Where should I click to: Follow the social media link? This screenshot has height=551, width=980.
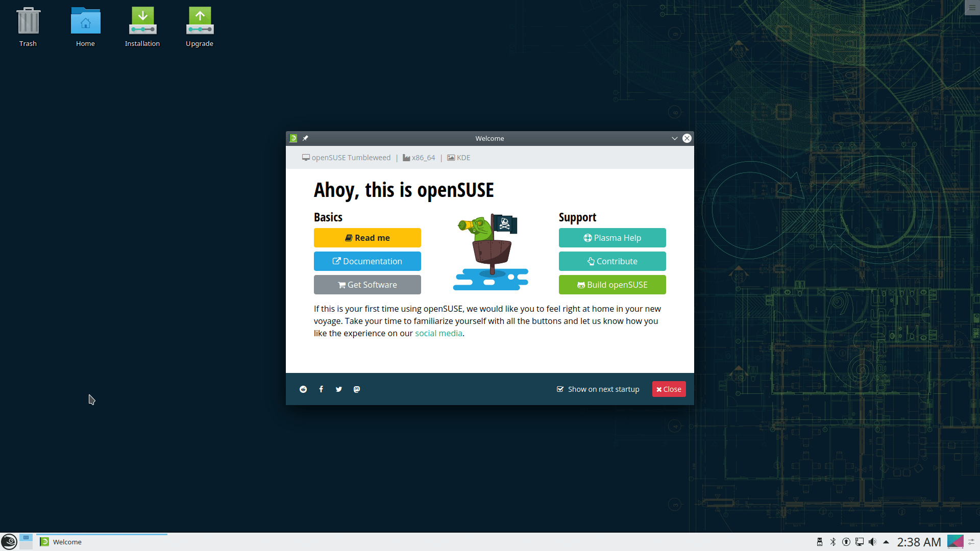438,333
